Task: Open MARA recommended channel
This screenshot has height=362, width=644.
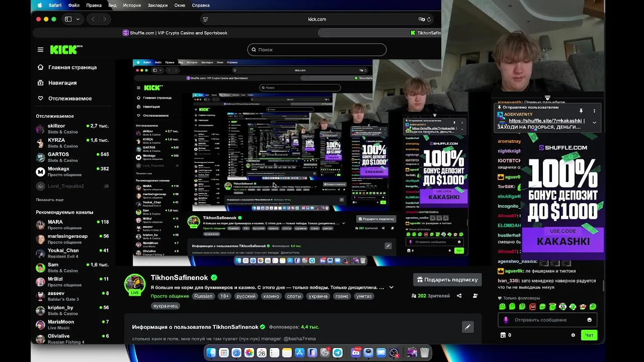Action: (x=72, y=225)
